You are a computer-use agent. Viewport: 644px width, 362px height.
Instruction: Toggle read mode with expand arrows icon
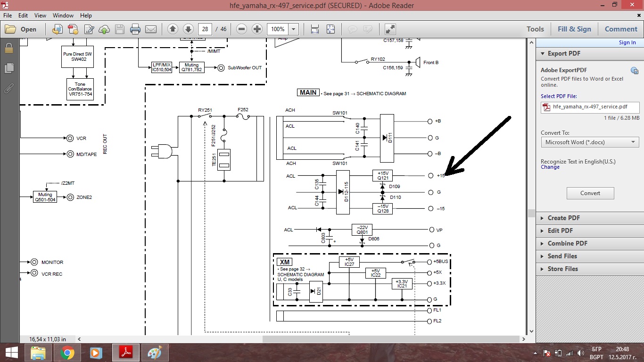pyautogui.click(x=390, y=29)
